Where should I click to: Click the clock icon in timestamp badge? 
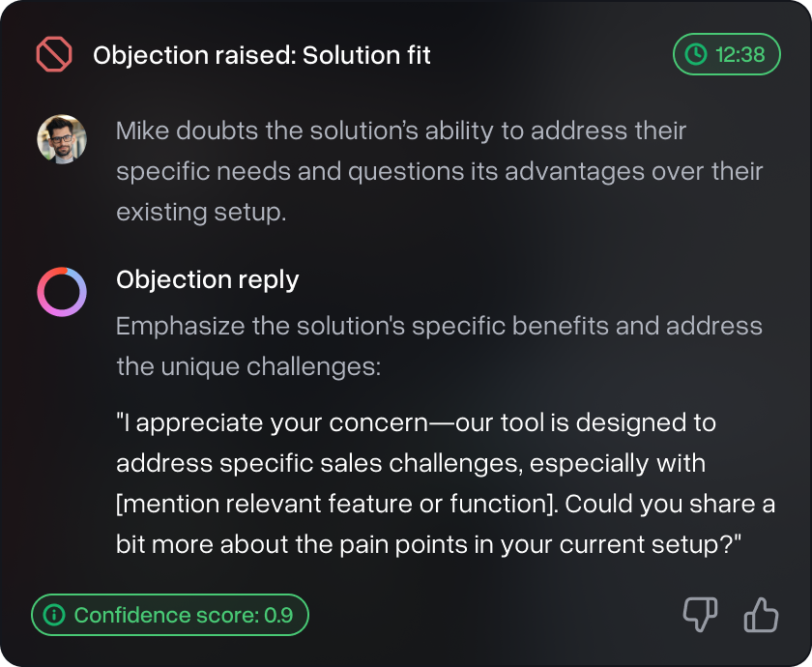tap(695, 55)
